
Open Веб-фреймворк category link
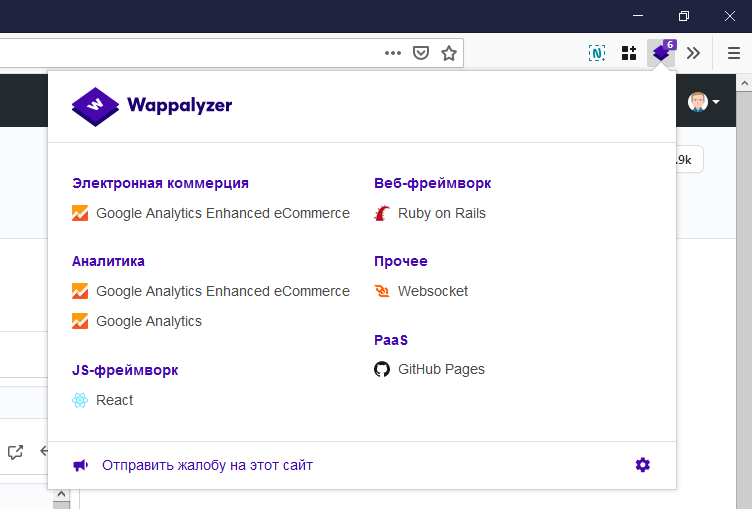[x=433, y=183]
